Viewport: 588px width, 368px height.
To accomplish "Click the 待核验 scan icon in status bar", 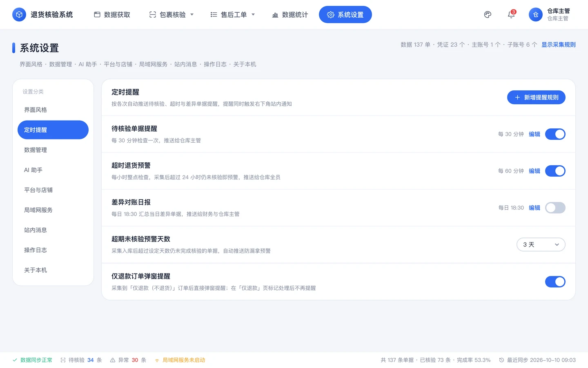I will point(63,360).
